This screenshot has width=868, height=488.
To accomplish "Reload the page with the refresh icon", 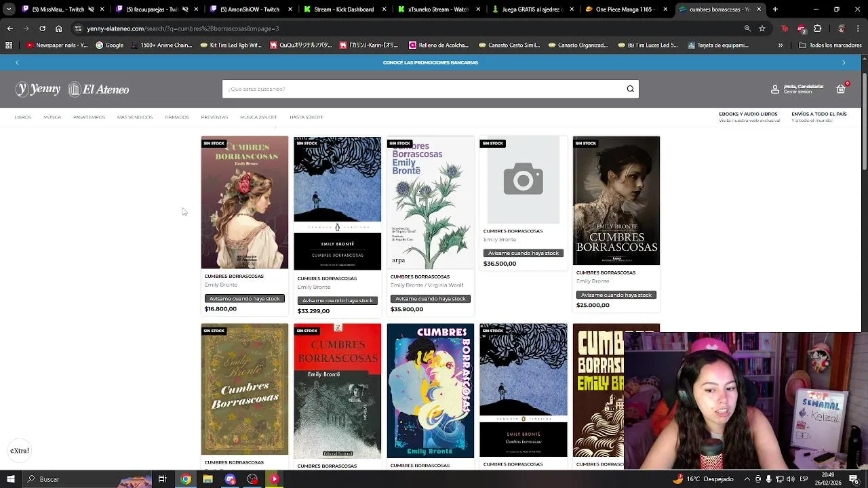I will click(x=42, y=28).
